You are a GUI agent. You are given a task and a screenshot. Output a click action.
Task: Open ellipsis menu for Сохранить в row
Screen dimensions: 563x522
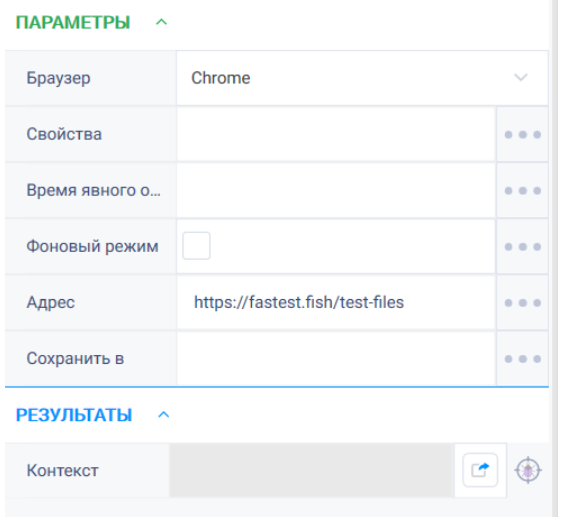[522, 359]
